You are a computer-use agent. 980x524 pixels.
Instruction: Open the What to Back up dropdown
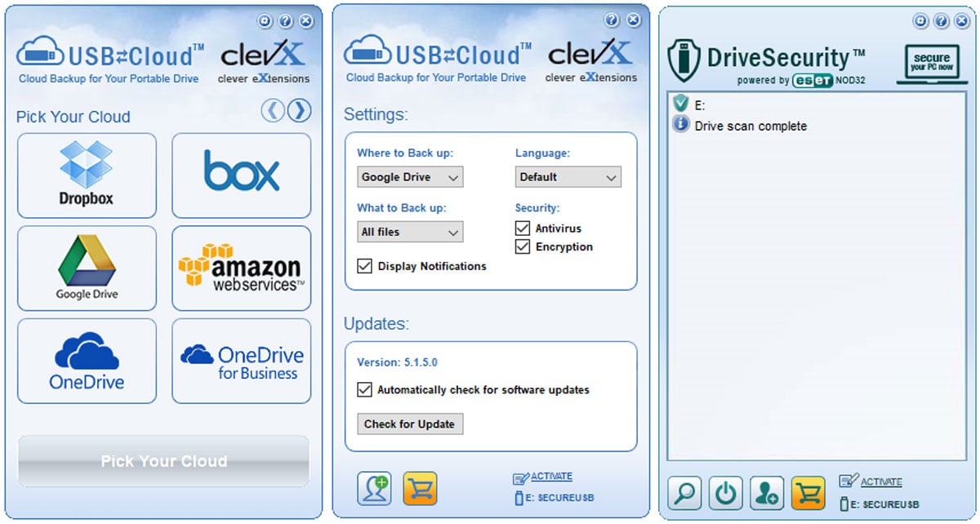tap(410, 232)
